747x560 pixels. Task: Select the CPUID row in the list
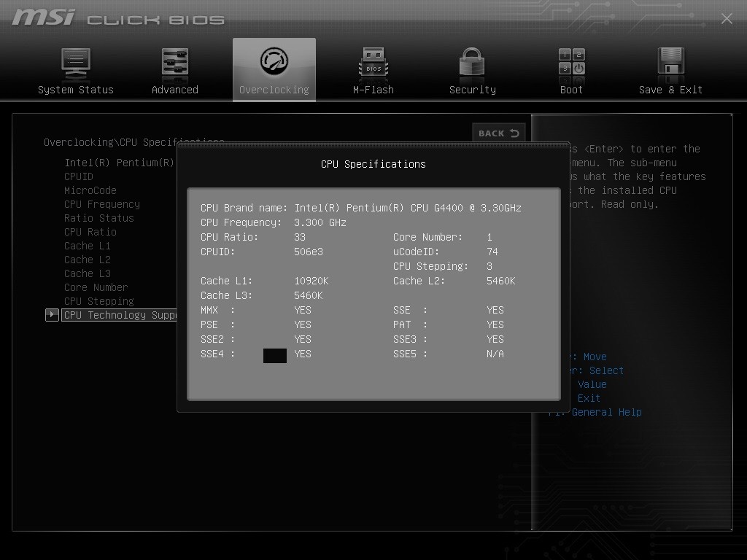click(79, 176)
